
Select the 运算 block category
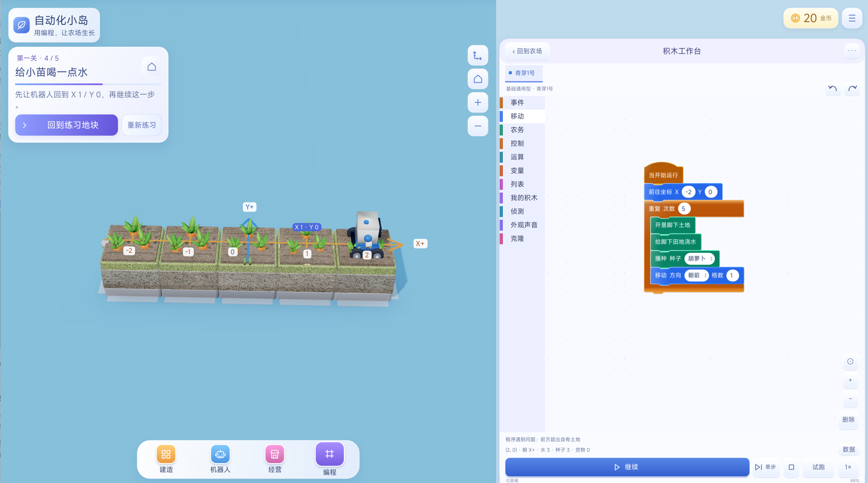(x=522, y=157)
